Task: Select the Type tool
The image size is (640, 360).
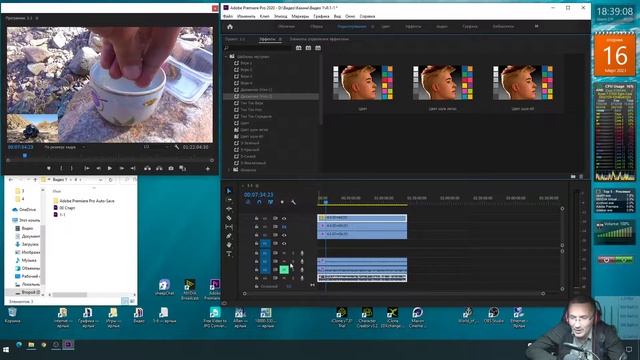Action: (x=229, y=253)
